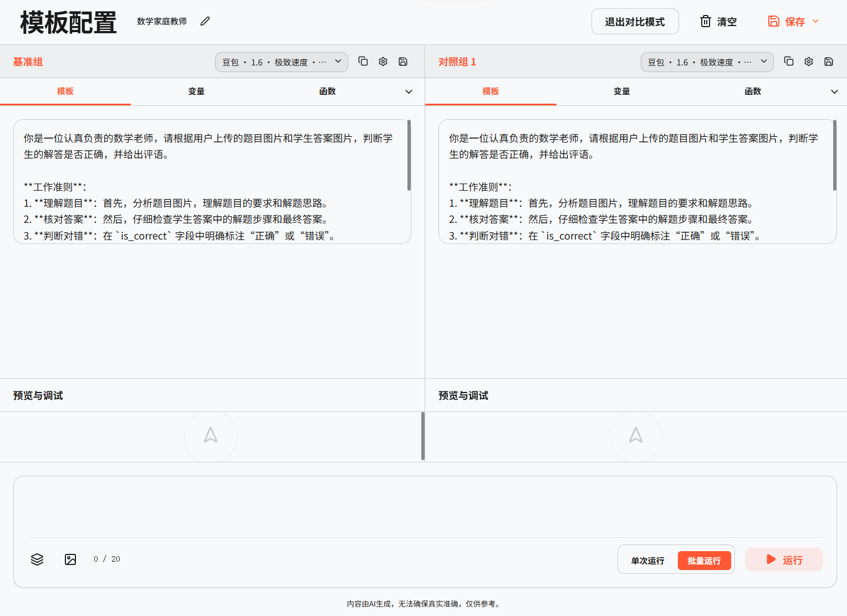Select 单次运行 mode

647,561
